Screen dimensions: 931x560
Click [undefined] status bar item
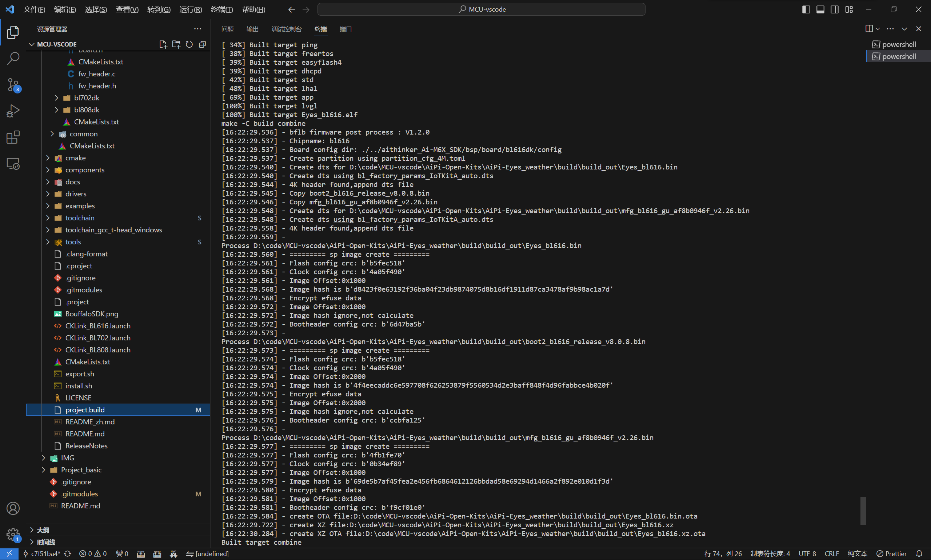pyautogui.click(x=208, y=553)
